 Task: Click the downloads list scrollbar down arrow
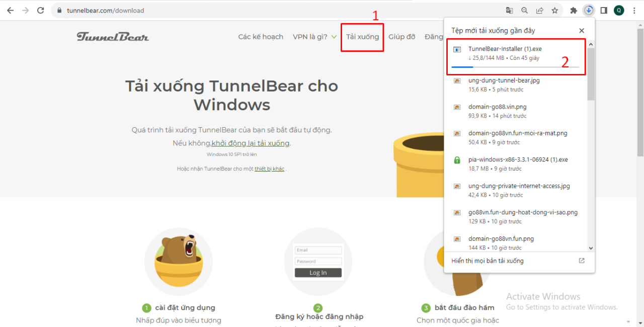click(x=591, y=248)
